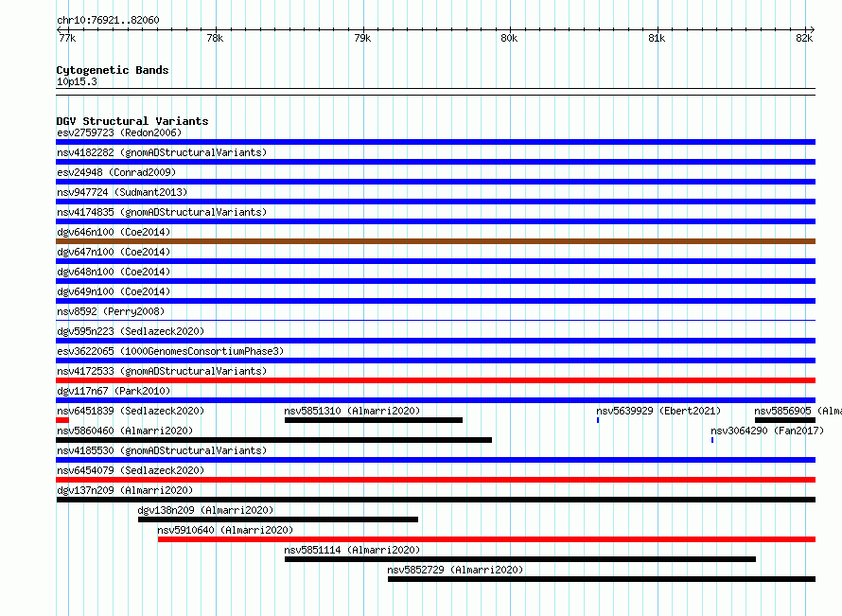The height and width of the screenshot is (616, 842).
Task: Click the black bar under dgv138n209
Action: [x=278, y=519]
